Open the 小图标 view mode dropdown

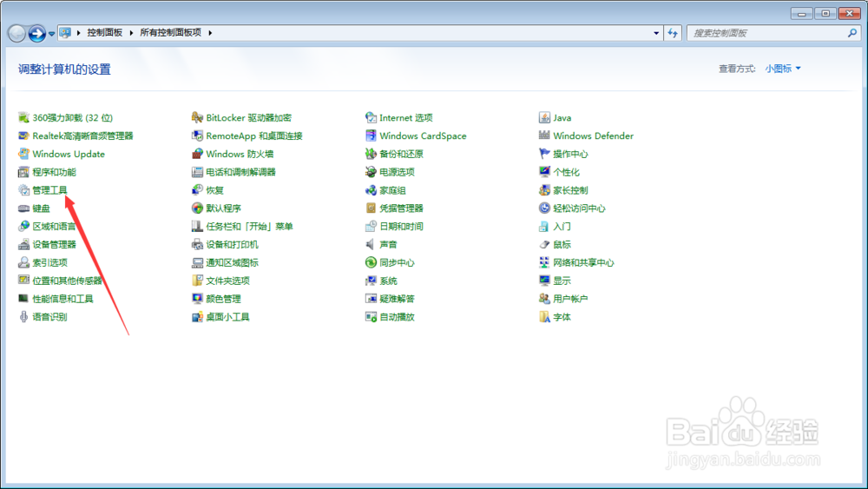783,69
